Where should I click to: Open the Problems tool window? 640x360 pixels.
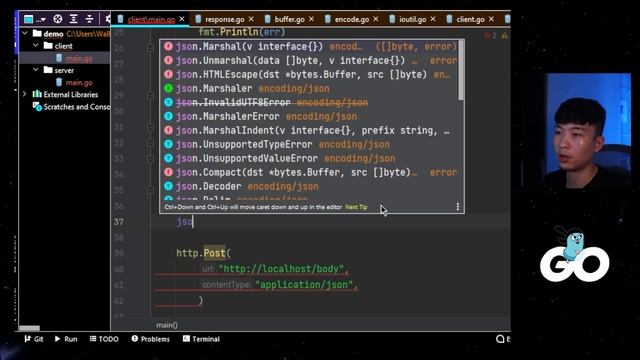[x=150, y=339]
